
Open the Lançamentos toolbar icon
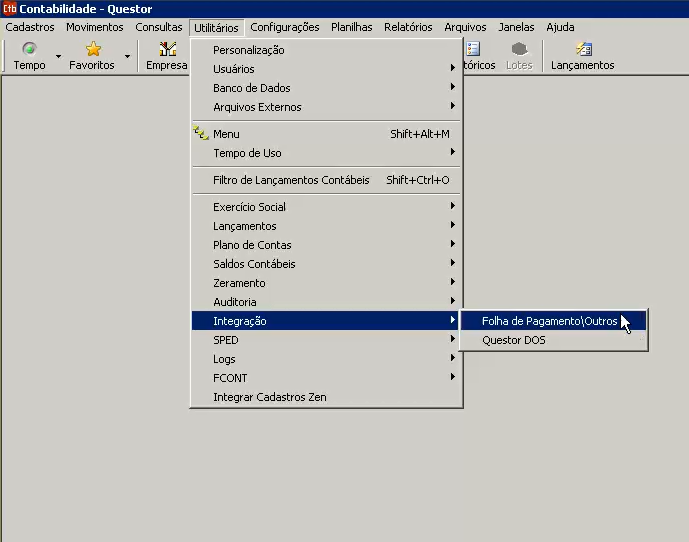(582, 49)
